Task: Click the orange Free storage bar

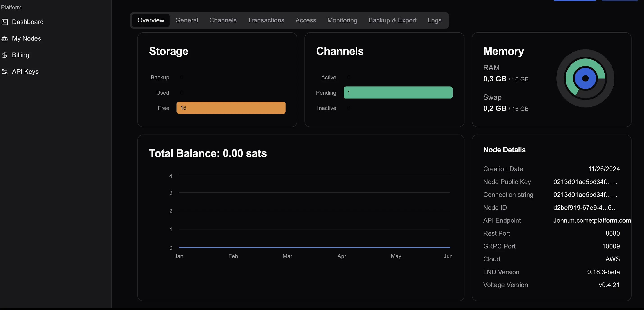Action: pyautogui.click(x=231, y=108)
